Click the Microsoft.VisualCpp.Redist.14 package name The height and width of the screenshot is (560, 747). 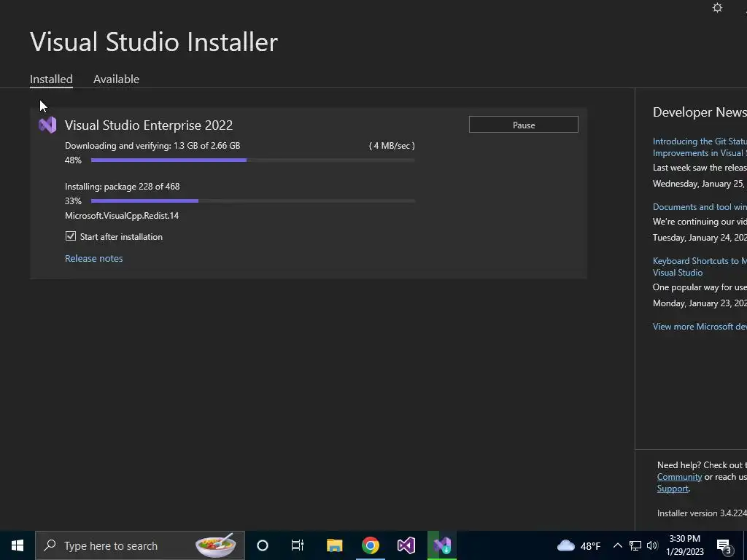[122, 216]
